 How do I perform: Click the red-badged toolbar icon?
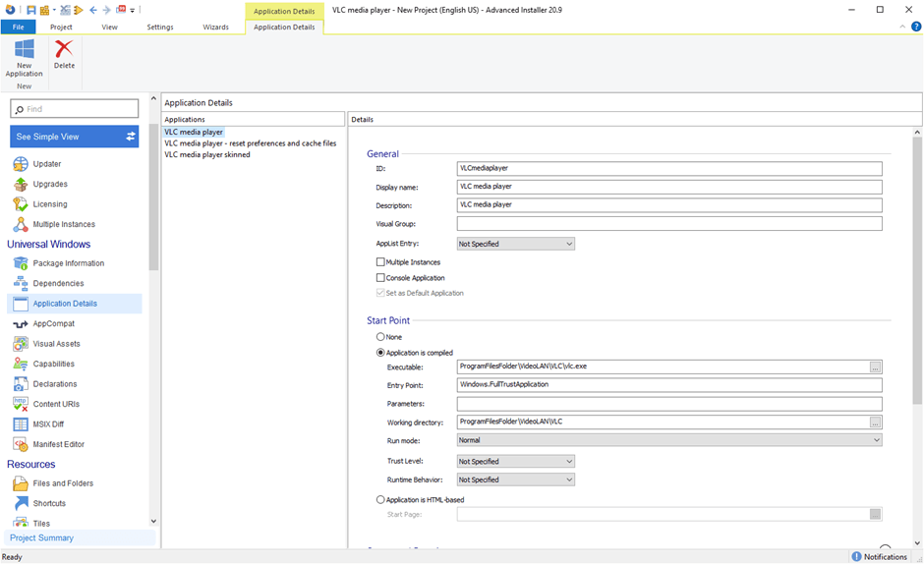pos(121,10)
